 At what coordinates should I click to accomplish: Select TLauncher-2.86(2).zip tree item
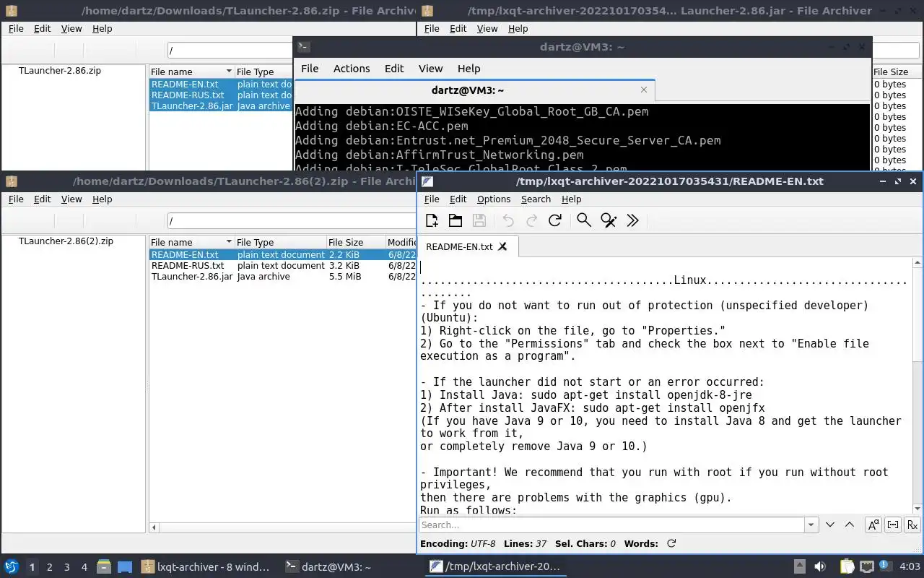(66, 241)
